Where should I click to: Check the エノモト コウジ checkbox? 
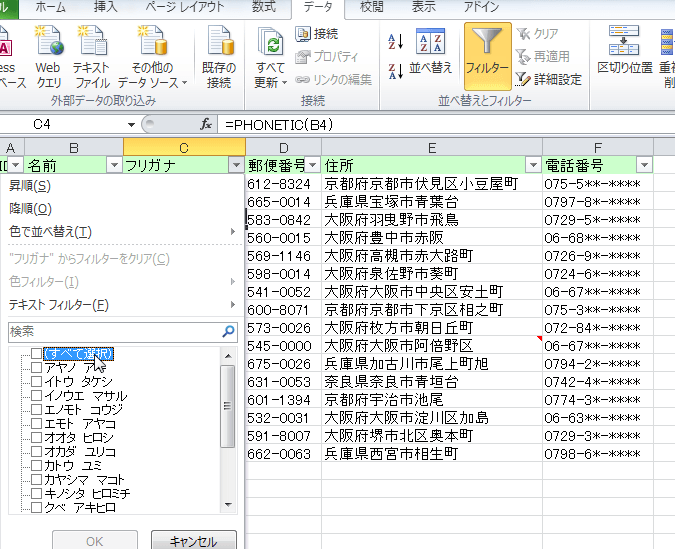click(36, 409)
